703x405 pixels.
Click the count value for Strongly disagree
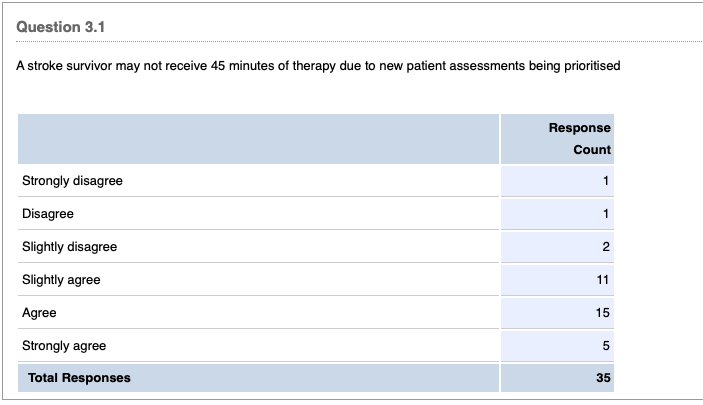pos(606,181)
